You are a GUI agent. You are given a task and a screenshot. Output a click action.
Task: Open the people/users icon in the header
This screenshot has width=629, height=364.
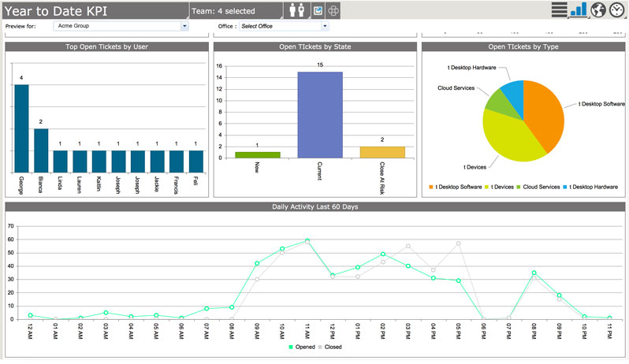(x=297, y=10)
